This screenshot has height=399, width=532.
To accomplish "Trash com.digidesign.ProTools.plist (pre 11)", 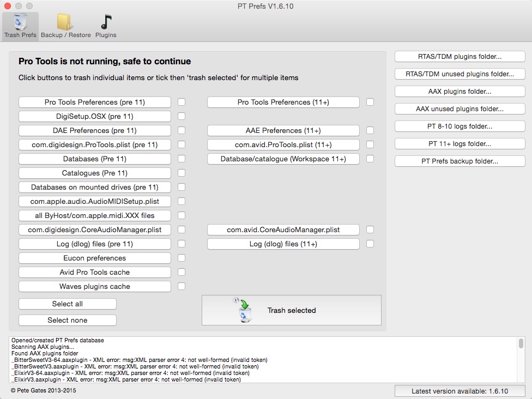I will (x=95, y=144).
